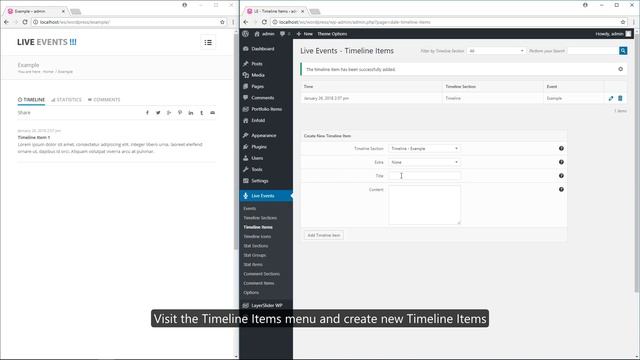Bookmark page in left browser window
Viewport: 640px width, 360px height.
222,22
